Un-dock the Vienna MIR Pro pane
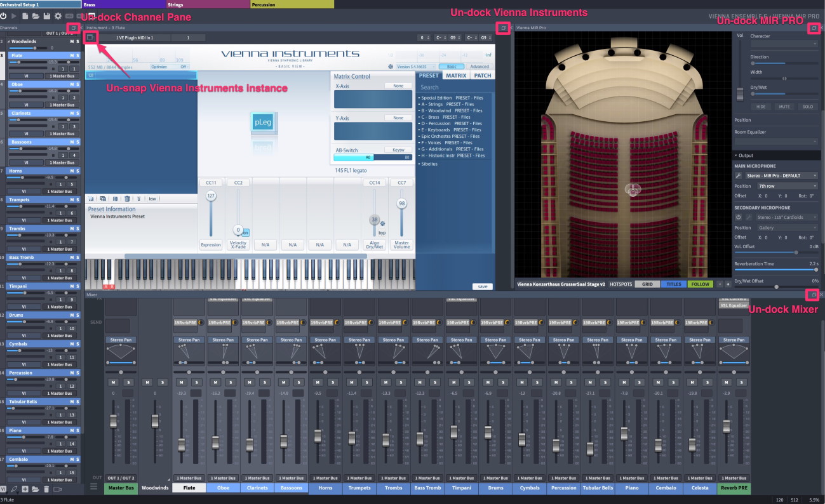 click(x=814, y=28)
